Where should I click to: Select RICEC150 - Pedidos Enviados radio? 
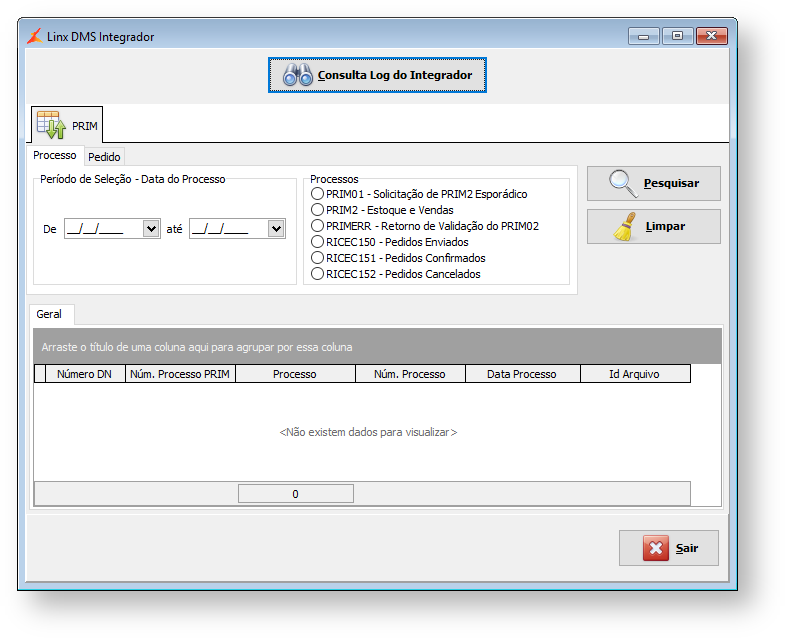pos(317,242)
